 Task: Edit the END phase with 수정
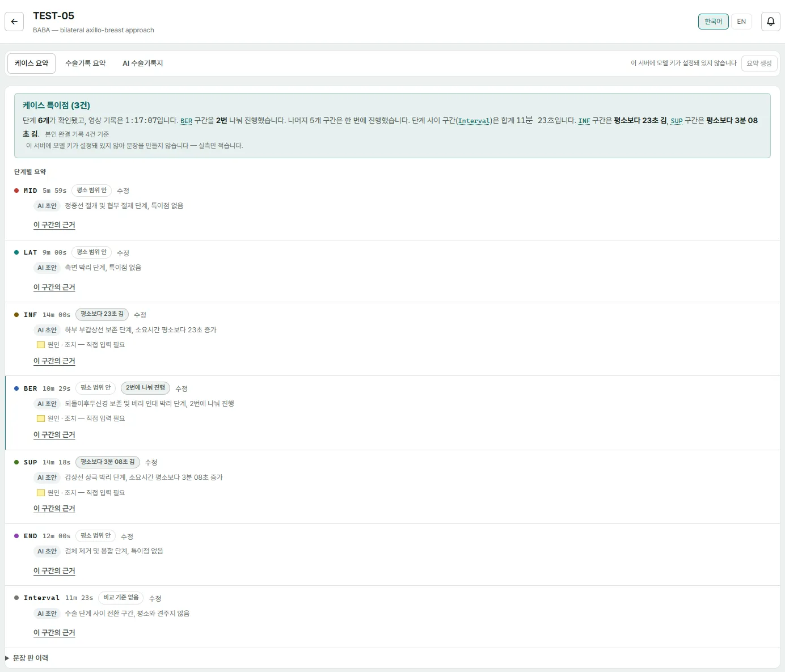pyautogui.click(x=127, y=536)
